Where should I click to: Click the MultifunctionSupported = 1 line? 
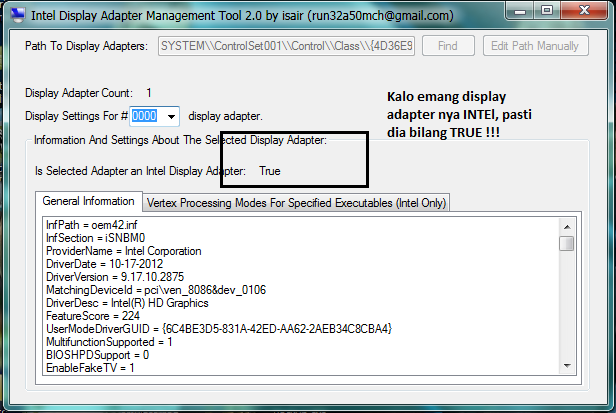109,342
